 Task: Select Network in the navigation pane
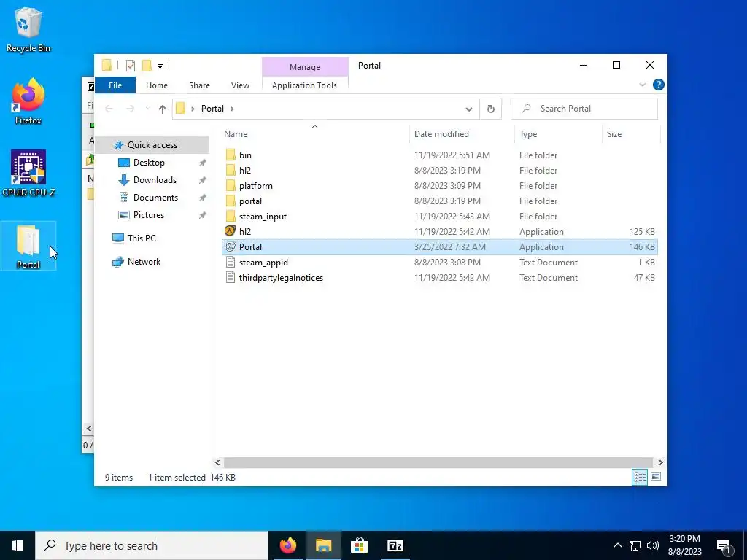coord(144,262)
